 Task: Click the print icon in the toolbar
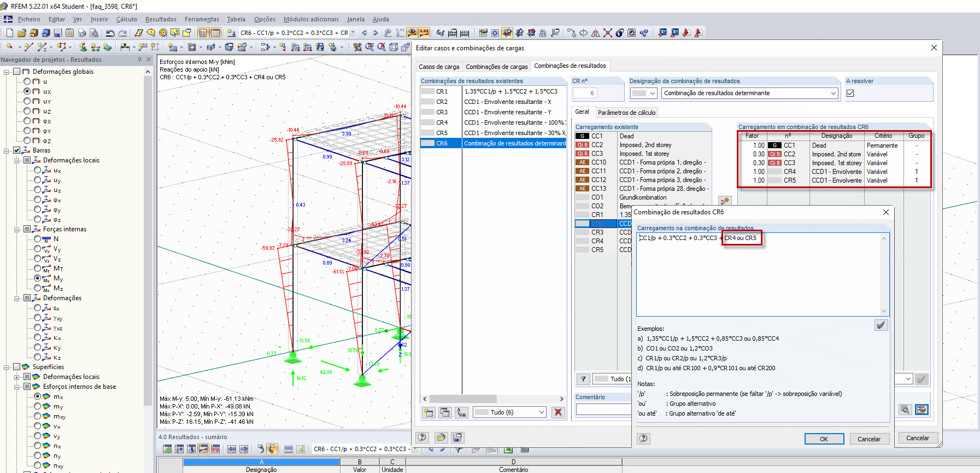[x=81, y=33]
